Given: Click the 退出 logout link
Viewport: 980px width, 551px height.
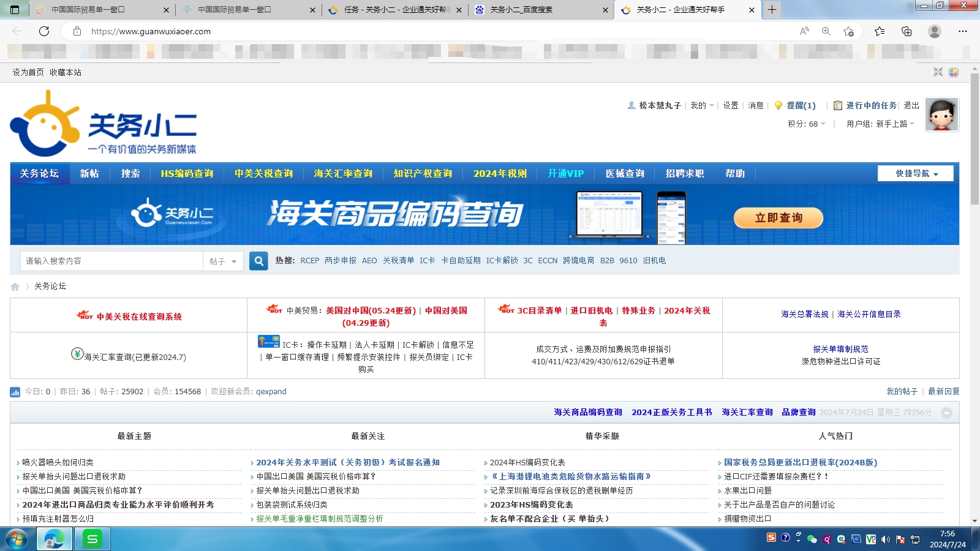Looking at the screenshot, I should click(911, 106).
